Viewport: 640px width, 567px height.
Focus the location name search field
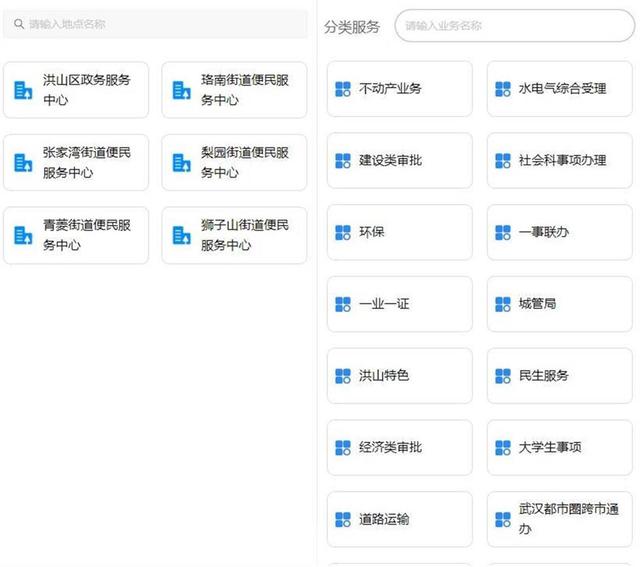[156, 24]
